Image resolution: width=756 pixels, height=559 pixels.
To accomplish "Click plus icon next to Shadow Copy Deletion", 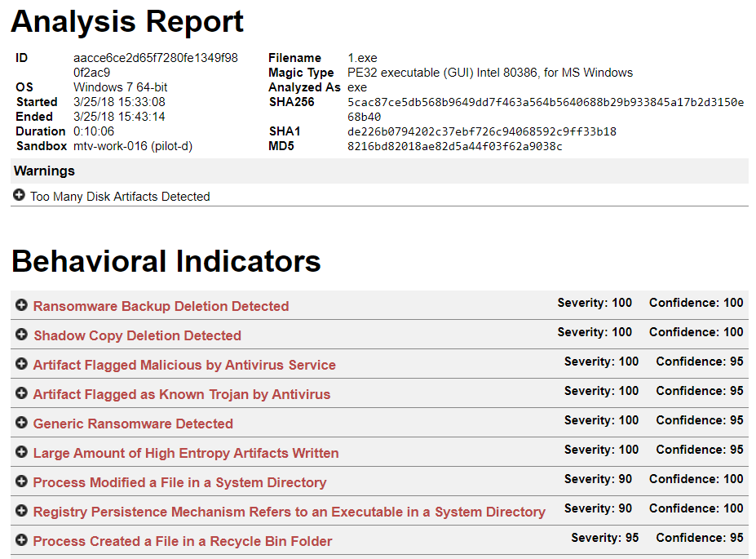I will click(x=21, y=335).
